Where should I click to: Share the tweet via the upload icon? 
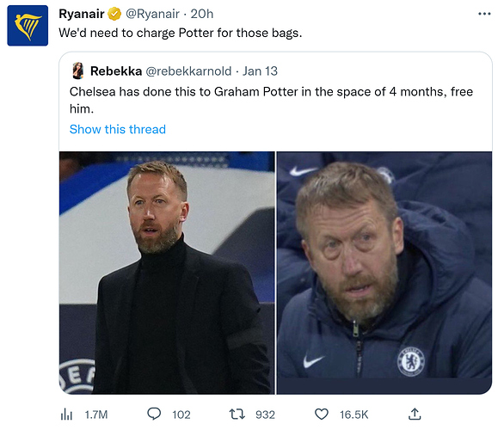tap(415, 414)
